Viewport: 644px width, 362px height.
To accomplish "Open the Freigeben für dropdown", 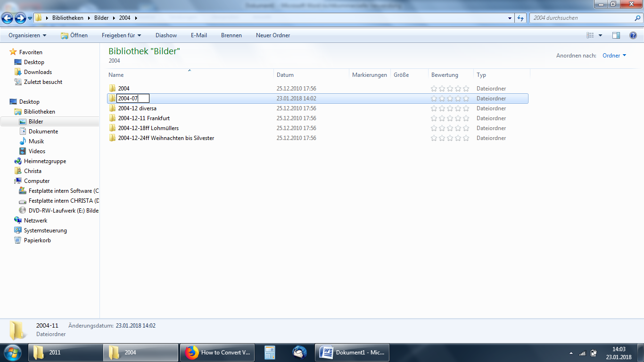I will (x=121, y=35).
